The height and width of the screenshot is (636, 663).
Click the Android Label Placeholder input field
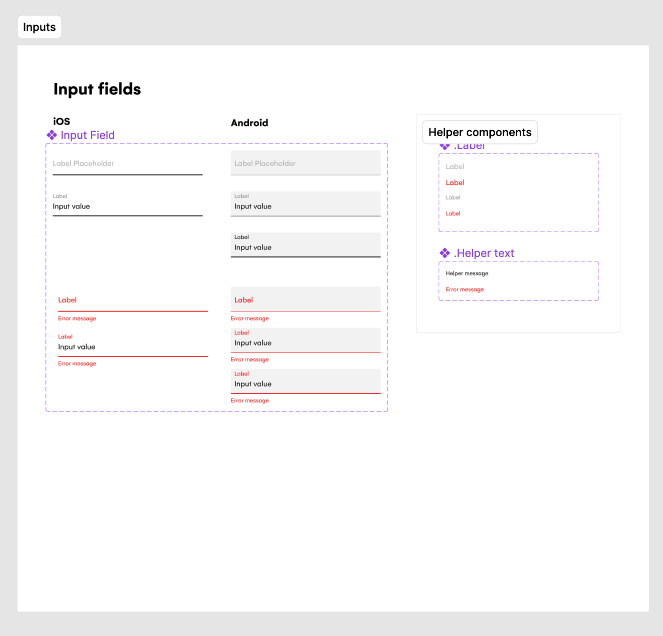click(x=305, y=163)
